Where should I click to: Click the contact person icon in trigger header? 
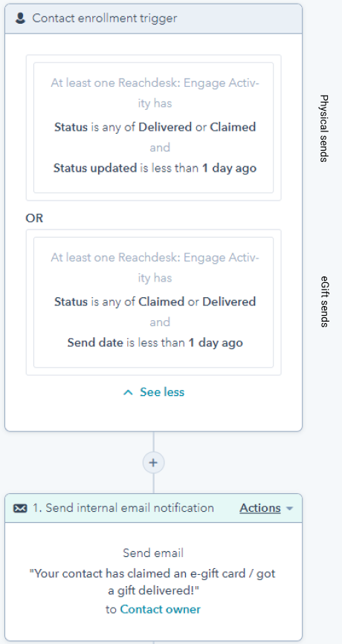(x=20, y=19)
